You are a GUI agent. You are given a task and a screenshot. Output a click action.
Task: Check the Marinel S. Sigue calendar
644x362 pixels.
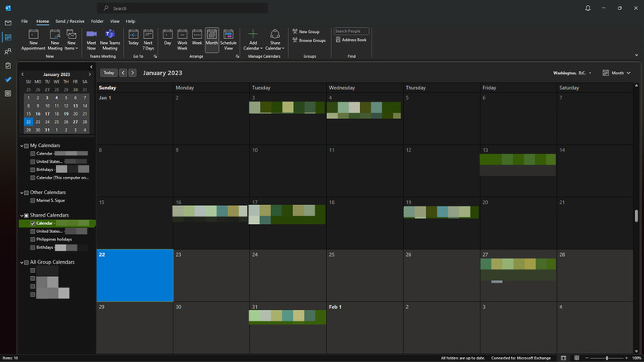[x=33, y=200]
